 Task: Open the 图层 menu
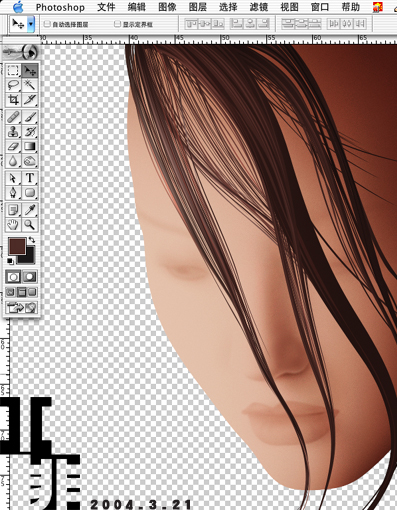tap(198, 7)
